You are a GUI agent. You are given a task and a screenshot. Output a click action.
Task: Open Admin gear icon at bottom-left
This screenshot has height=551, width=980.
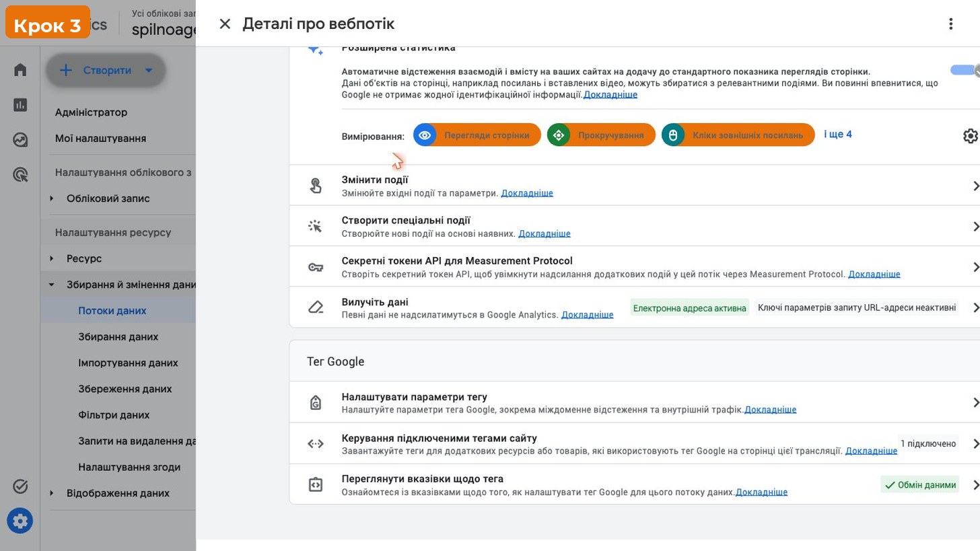(20, 521)
